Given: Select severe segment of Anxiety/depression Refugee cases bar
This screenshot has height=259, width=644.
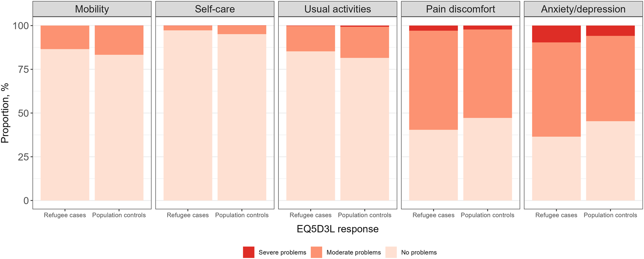Looking at the screenshot, I should click(x=556, y=34).
